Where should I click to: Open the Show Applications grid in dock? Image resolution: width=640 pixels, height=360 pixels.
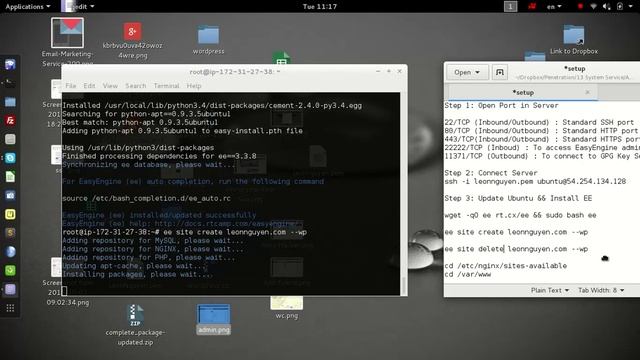(10, 308)
